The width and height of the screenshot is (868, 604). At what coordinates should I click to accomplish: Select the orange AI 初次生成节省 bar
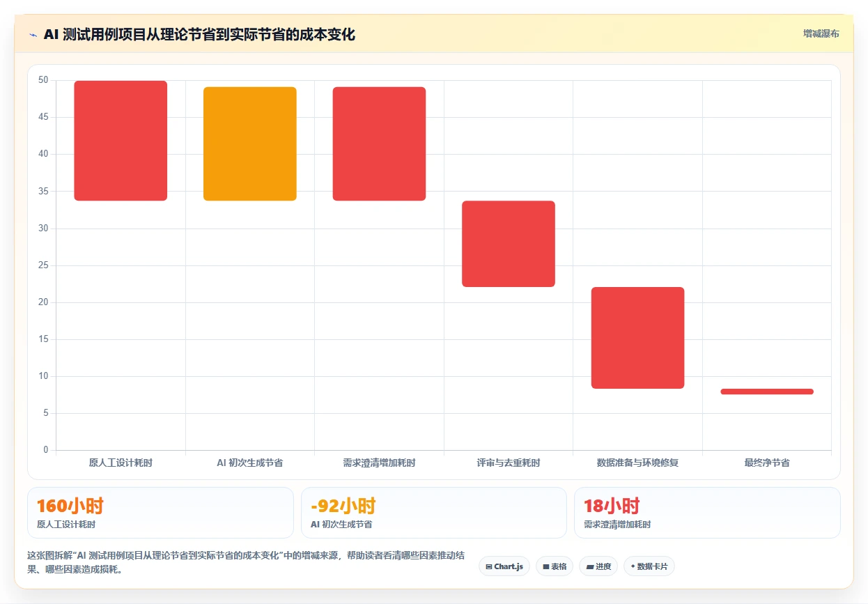[250, 144]
